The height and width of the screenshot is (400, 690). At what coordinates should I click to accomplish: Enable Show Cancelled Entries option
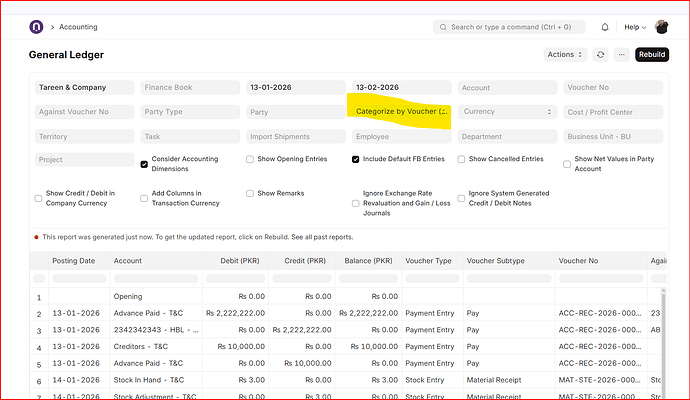pos(461,159)
